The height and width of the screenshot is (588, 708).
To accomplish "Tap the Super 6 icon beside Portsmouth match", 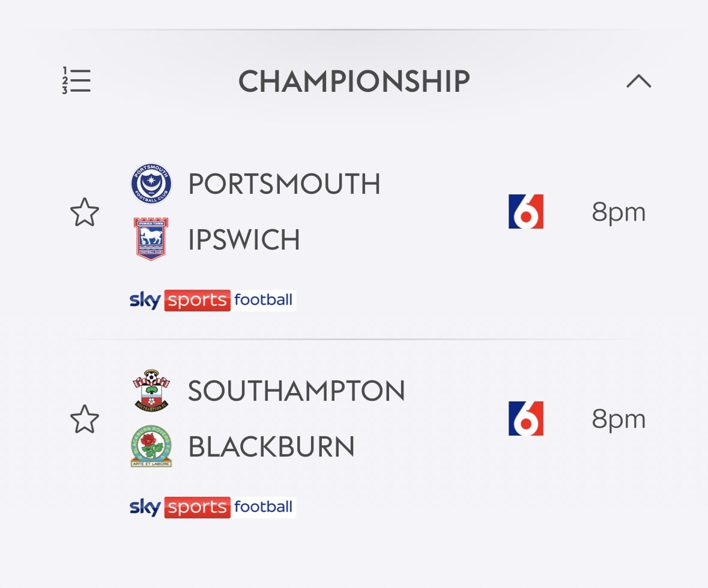I will 525,212.
